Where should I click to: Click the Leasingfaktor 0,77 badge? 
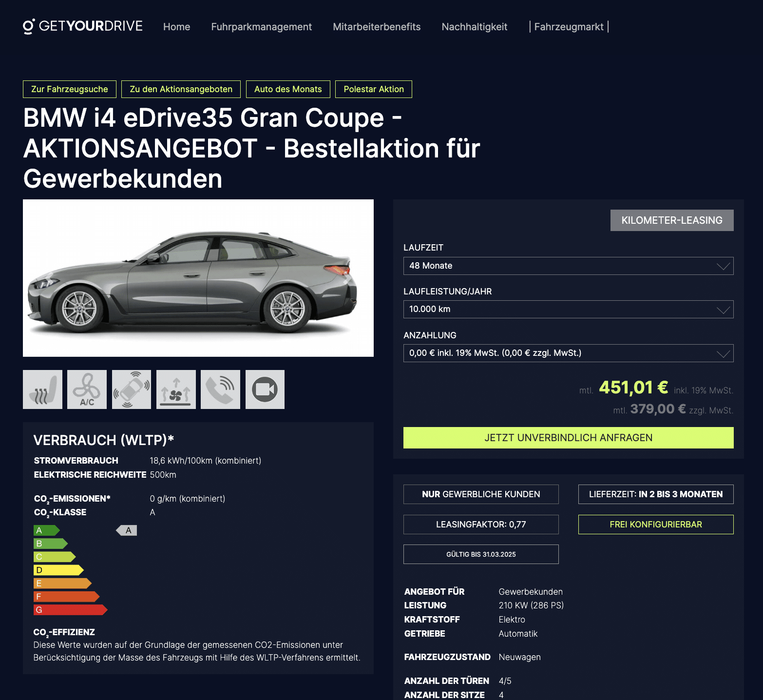(x=481, y=525)
